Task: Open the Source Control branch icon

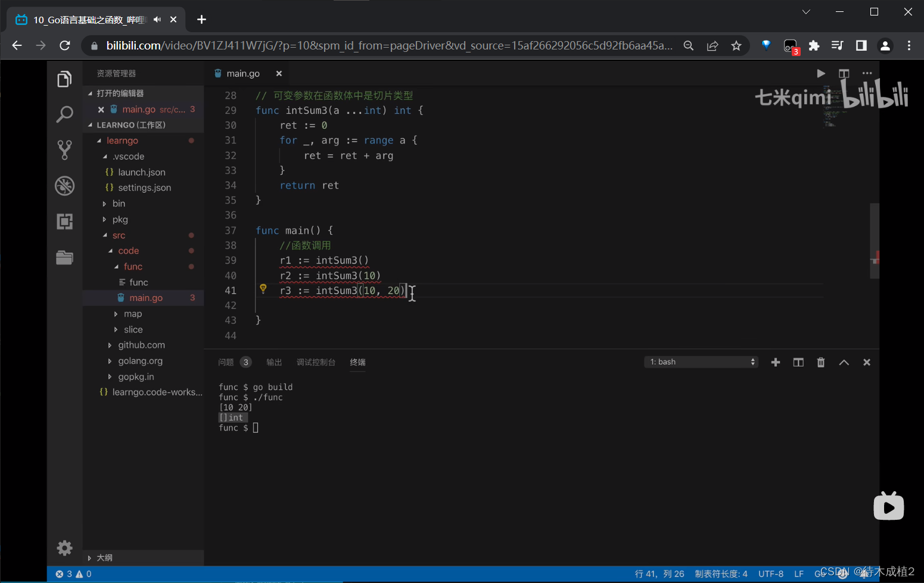Action: tap(64, 150)
